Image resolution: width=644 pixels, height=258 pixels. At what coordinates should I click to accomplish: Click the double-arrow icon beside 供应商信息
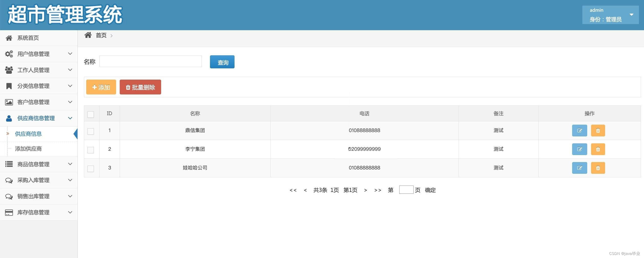(8, 134)
